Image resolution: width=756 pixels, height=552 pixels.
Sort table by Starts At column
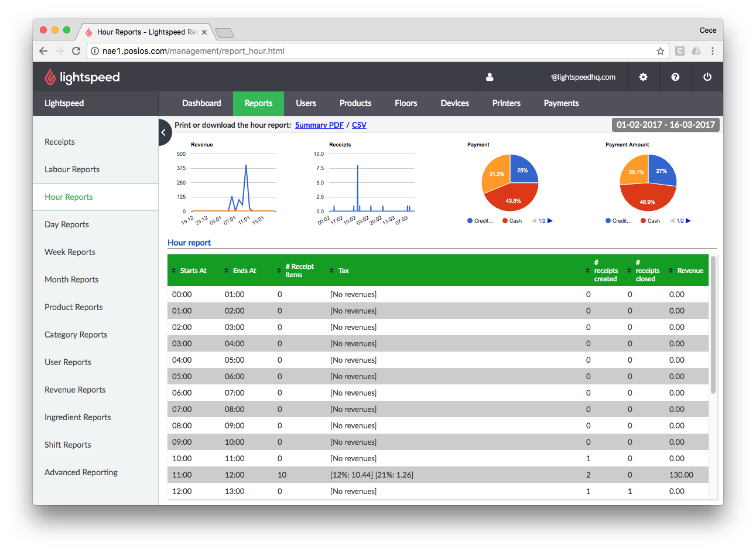tap(189, 271)
